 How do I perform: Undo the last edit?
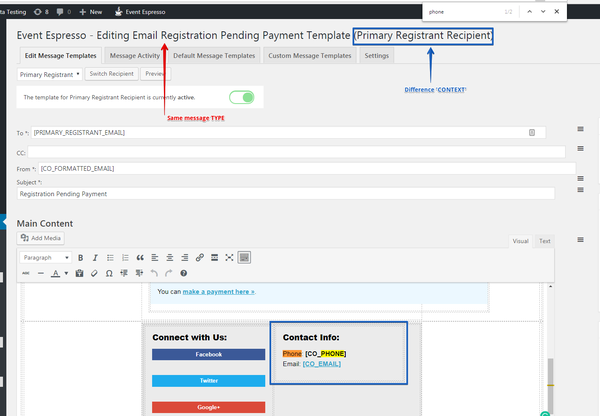coord(154,273)
